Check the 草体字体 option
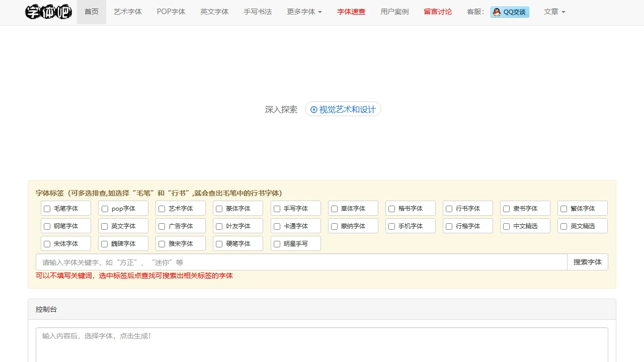 (334, 208)
